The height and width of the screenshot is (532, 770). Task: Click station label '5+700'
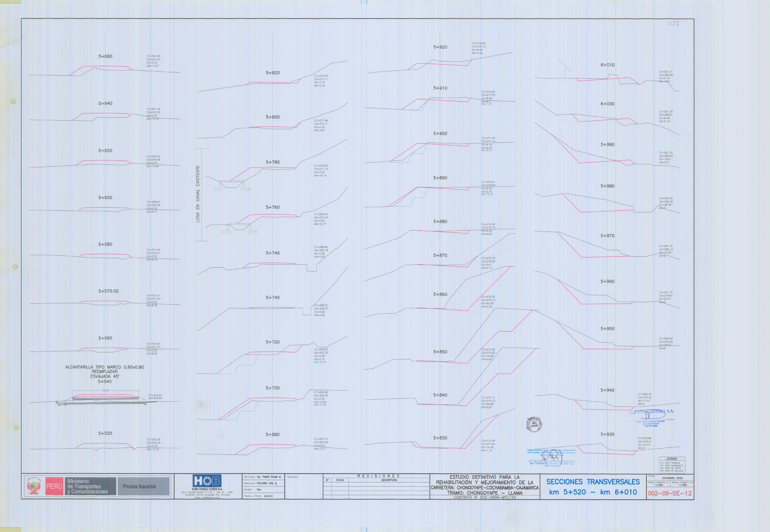tap(273, 388)
